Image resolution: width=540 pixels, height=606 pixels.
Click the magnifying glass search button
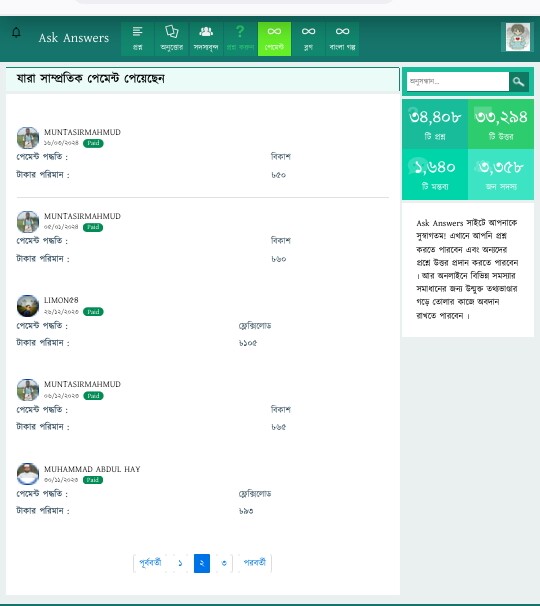tap(519, 82)
